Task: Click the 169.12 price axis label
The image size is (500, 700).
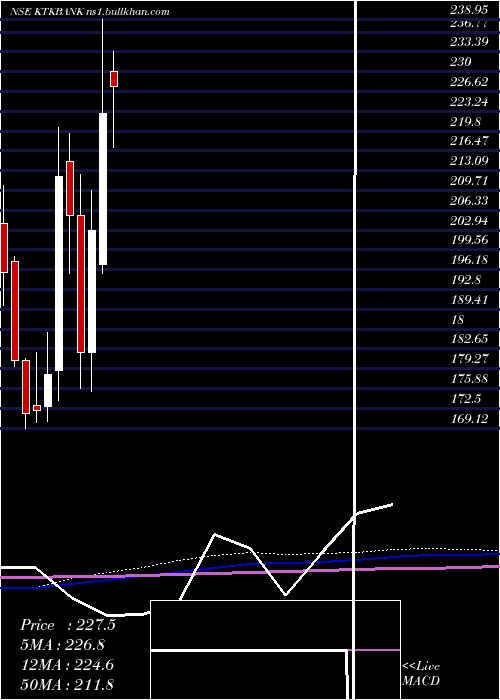Action: click(x=468, y=419)
